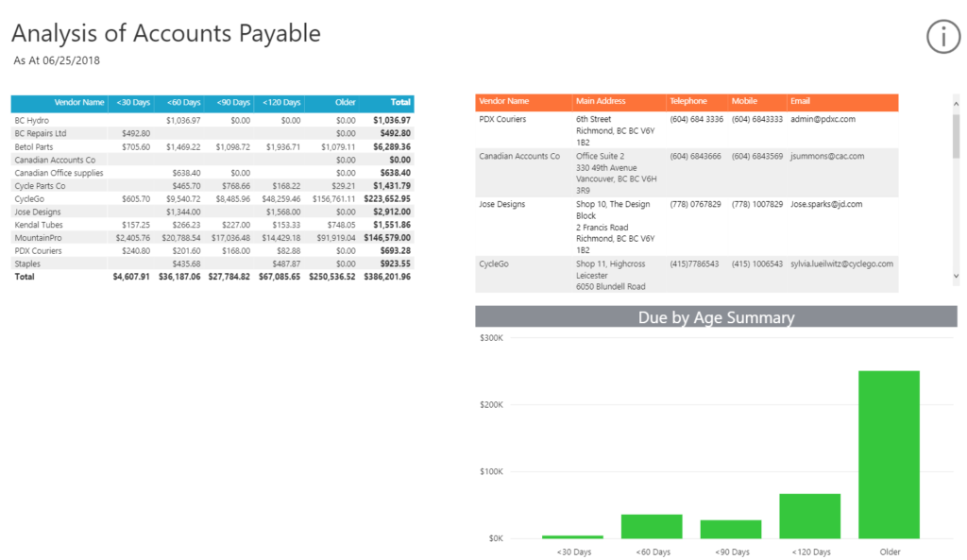Click the scrollbar up arrow on contact table
The height and width of the screenshot is (560, 967).
[956, 102]
